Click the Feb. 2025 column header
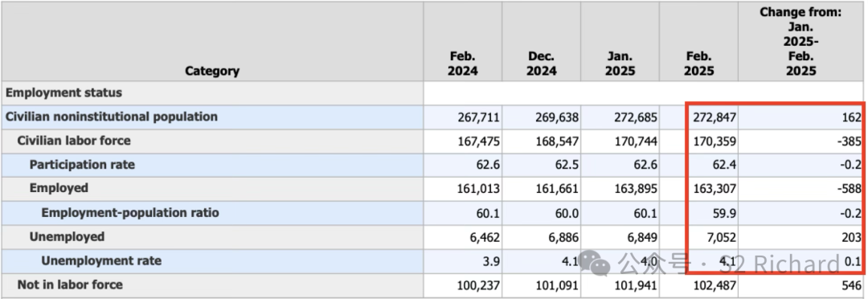 [x=698, y=63]
